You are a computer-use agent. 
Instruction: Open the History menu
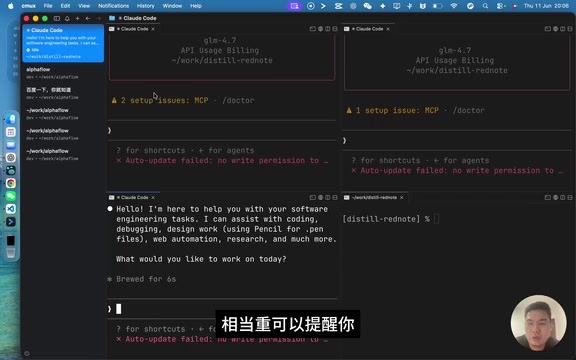coord(145,6)
